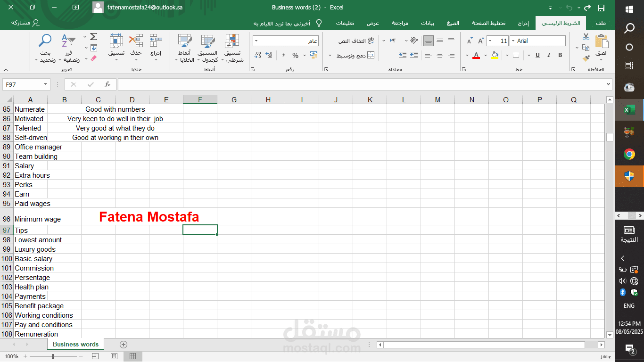This screenshot has height=362, width=644.
Task: Expand the font size 11 dropdown
Action: point(497,41)
